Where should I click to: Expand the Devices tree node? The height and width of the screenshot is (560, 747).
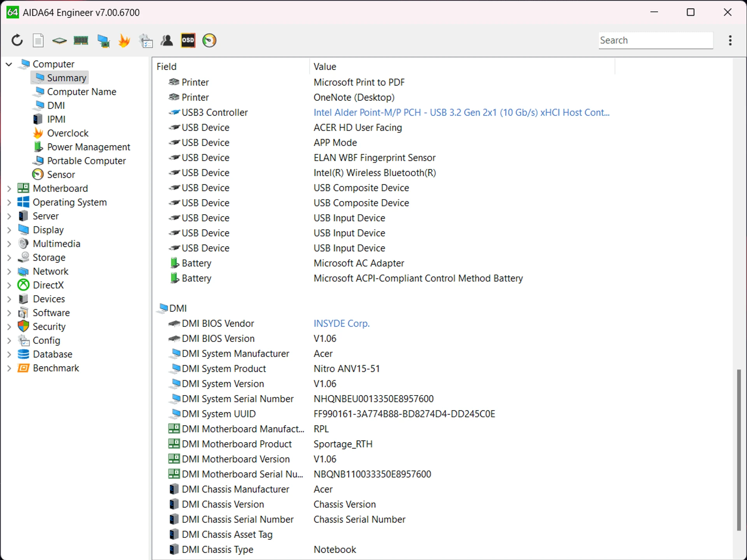[9, 299]
